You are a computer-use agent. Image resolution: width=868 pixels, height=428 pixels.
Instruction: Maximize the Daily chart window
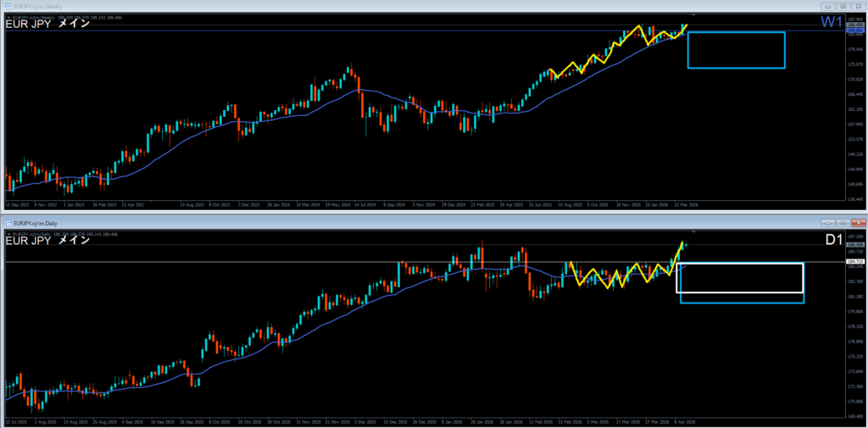845,224
